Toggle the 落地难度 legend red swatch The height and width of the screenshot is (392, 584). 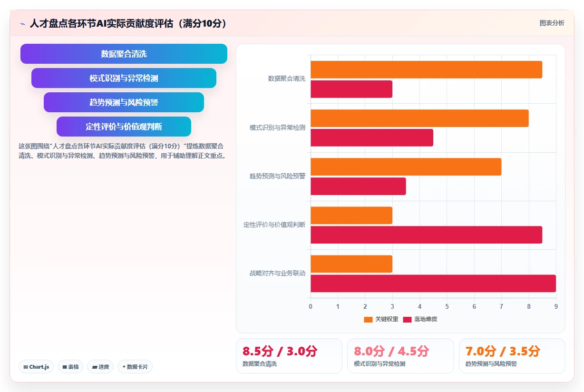pyautogui.click(x=407, y=319)
